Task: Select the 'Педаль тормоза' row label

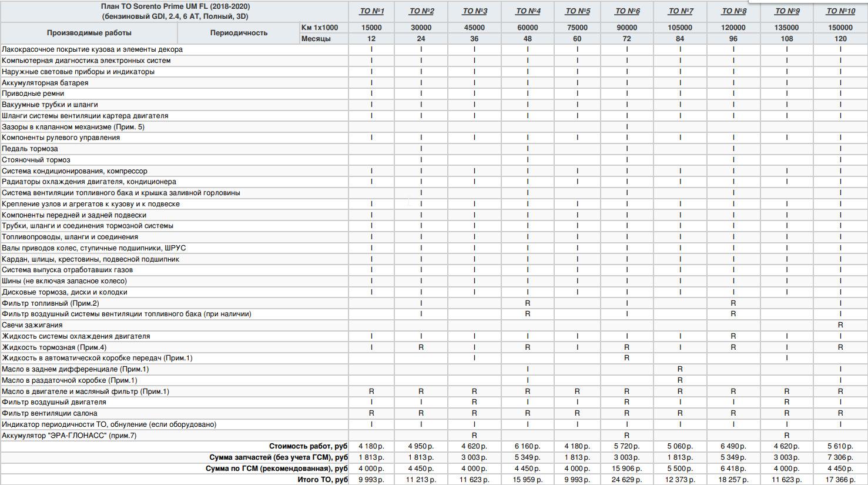Action: coord(30,149)
